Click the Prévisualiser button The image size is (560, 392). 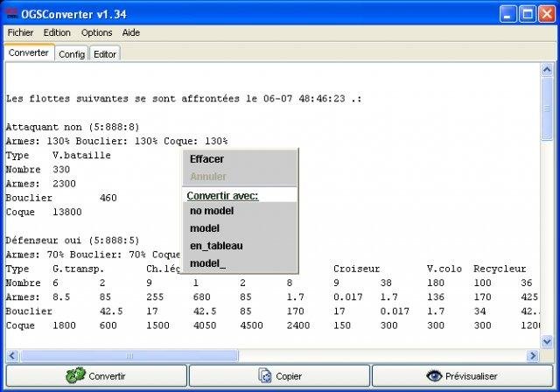pos(463,376)
